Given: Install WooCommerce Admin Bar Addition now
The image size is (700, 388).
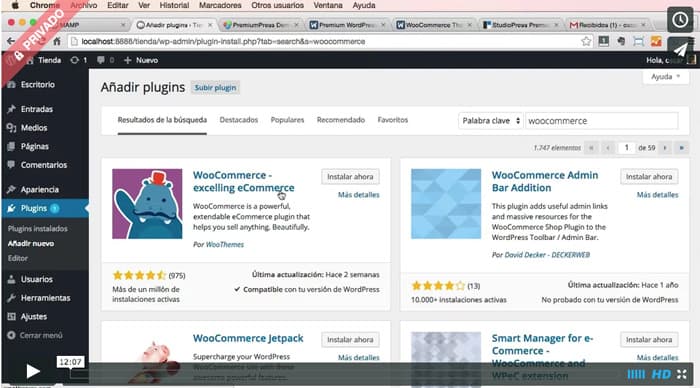Looking at the screenshot, I should 649,177.
